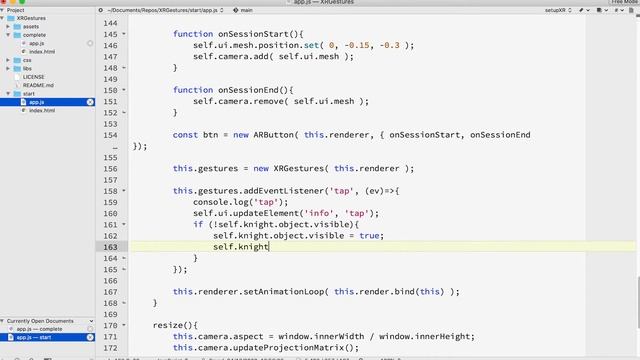Image resolution: width=640 pixels, height=360 pixels.
Task: Close app.js — start open document
Action: click(90, 338)
